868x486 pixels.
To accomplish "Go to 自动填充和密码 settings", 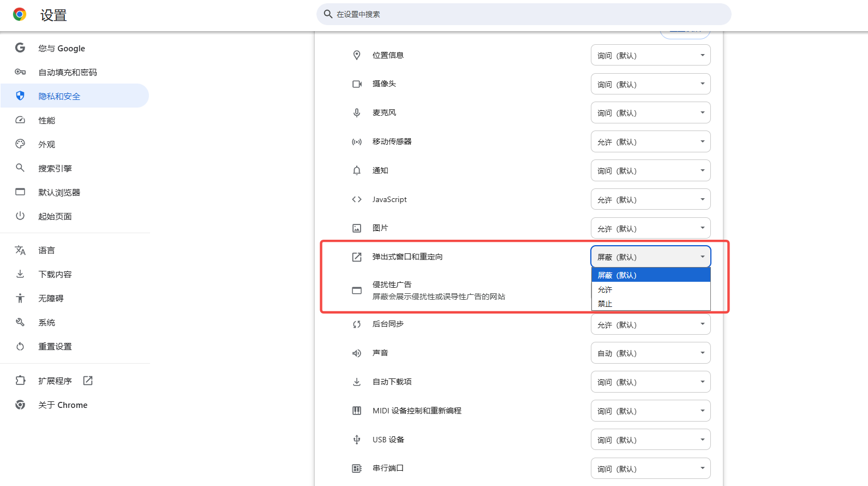I will [75, 72].
